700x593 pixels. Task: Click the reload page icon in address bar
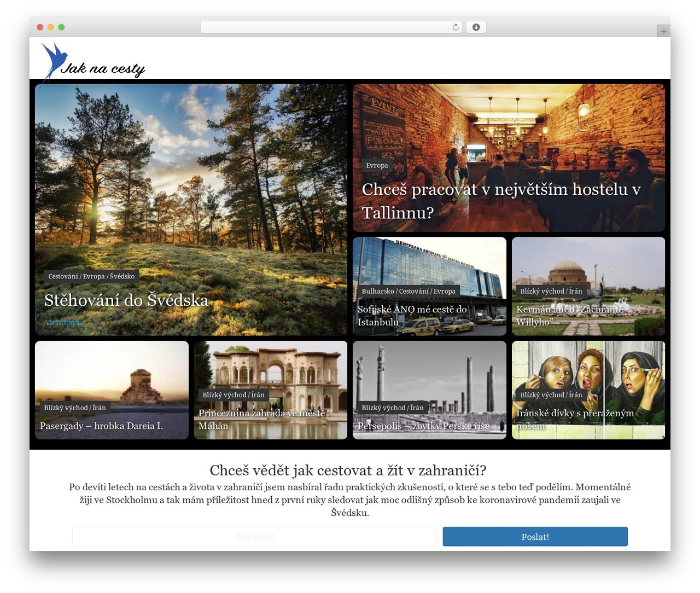click(x=455, y=27)
